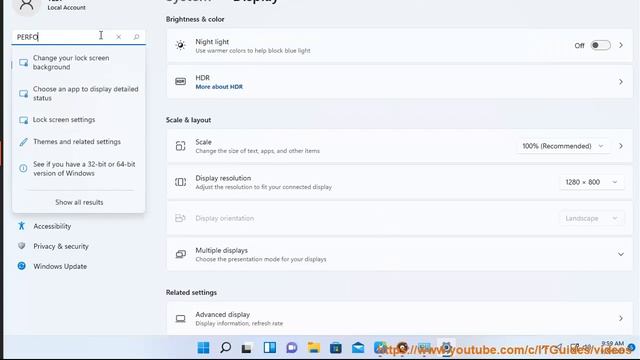Click the Display orientation icon
Viewport: 640px width, 360px height.
pos(180,218)
